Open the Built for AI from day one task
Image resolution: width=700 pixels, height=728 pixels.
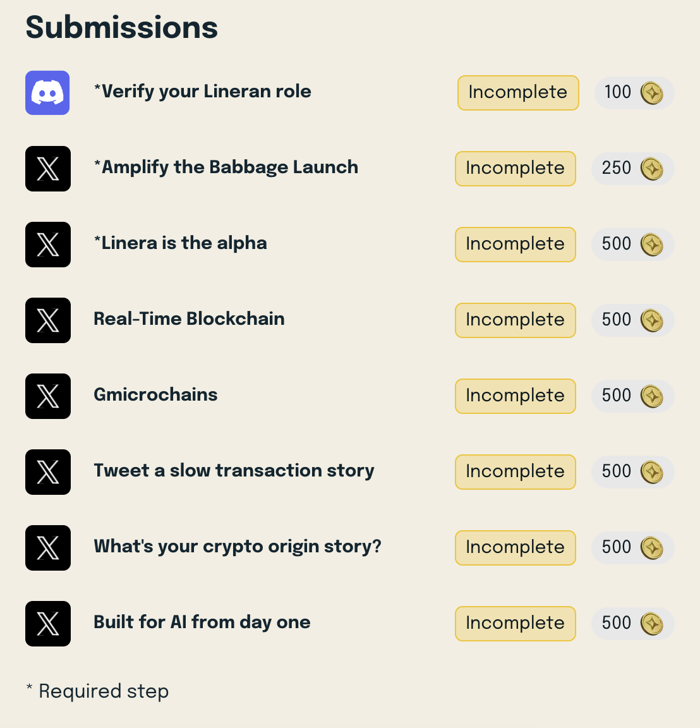(x=202, y=622)
